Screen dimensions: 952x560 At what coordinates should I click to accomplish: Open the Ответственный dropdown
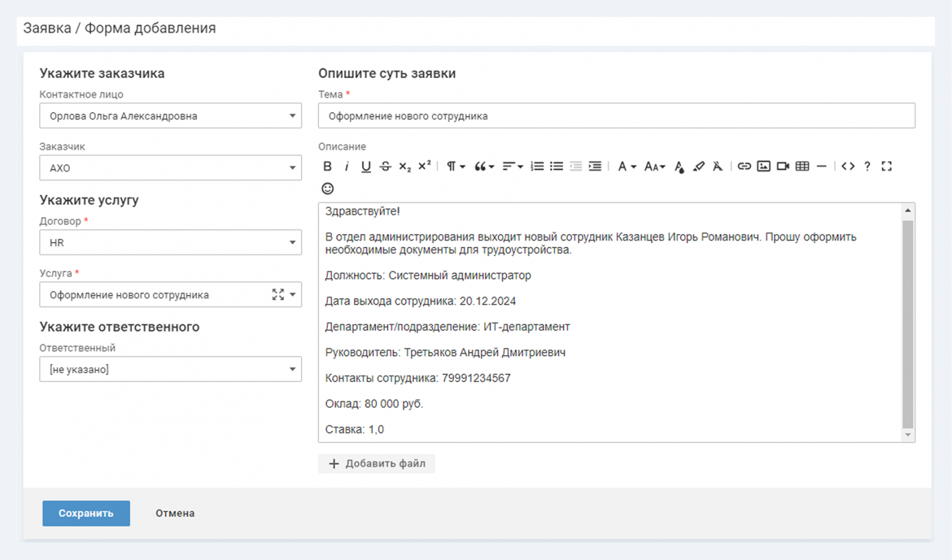point(170,369)
